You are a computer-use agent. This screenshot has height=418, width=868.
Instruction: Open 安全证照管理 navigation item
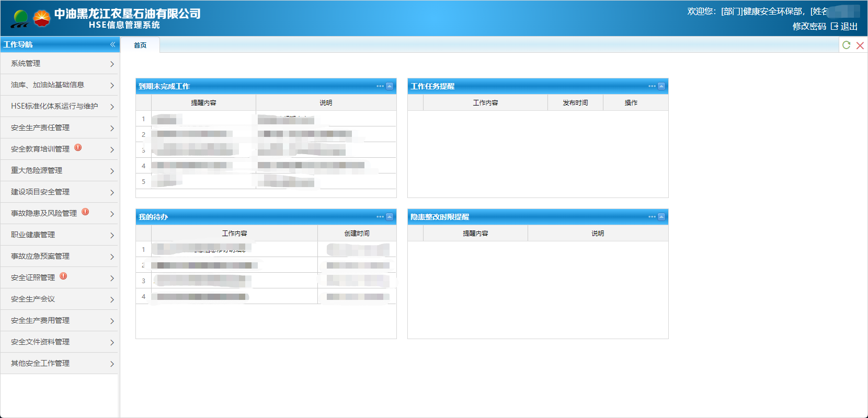59,277
